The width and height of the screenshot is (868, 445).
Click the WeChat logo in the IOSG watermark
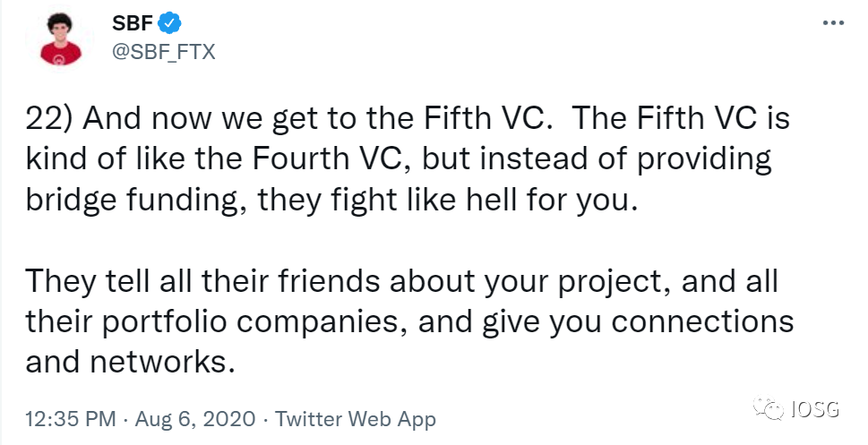pos(769,409)
